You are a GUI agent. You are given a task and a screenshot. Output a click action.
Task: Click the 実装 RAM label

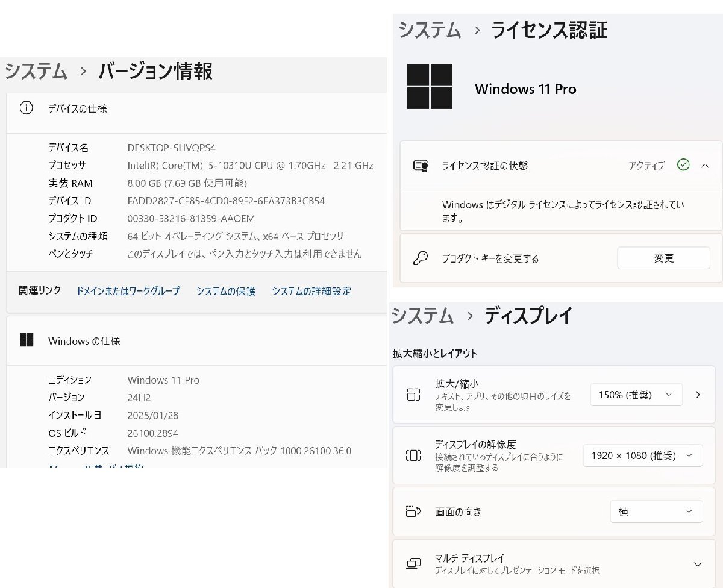70,183
